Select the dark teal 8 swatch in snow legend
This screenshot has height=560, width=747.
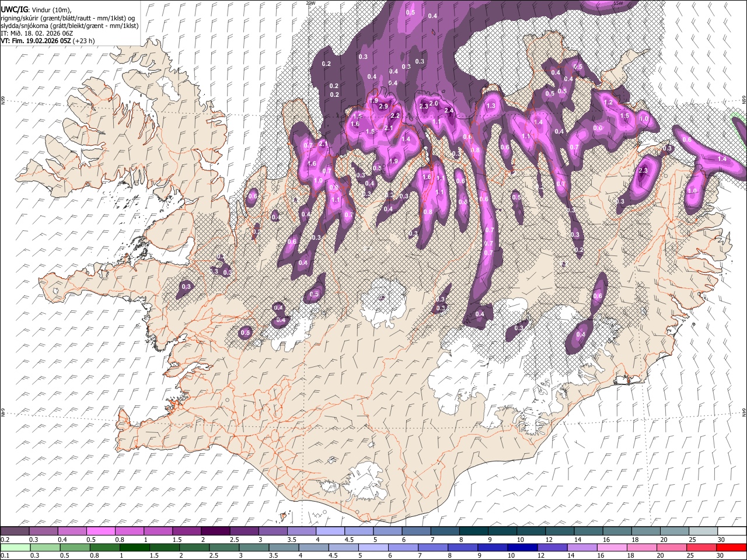[473, 531]
